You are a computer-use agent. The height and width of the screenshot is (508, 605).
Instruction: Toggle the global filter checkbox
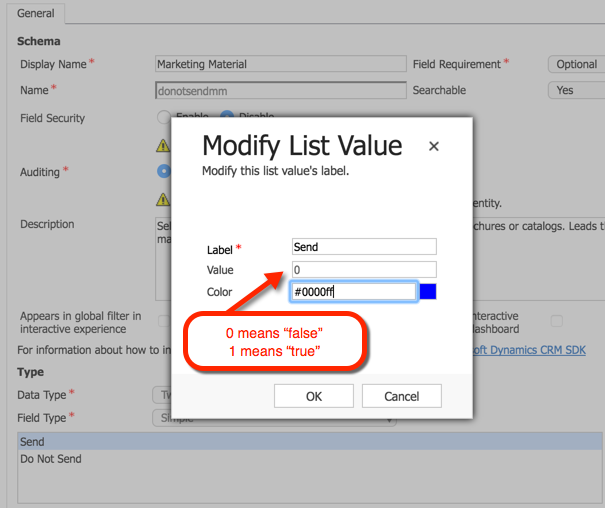click(163, 321)
